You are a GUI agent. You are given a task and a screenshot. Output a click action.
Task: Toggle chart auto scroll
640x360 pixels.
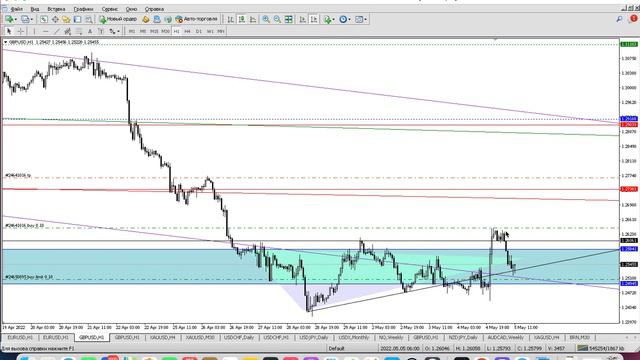click(302, 19)
